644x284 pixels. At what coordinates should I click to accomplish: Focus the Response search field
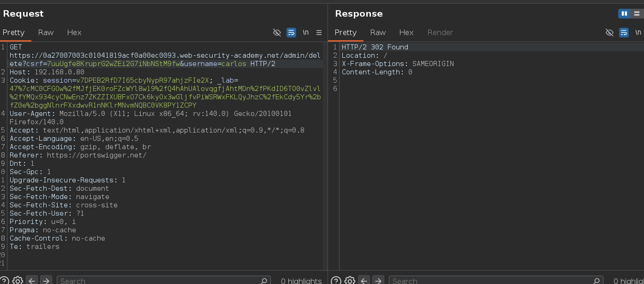click(496, 280)
